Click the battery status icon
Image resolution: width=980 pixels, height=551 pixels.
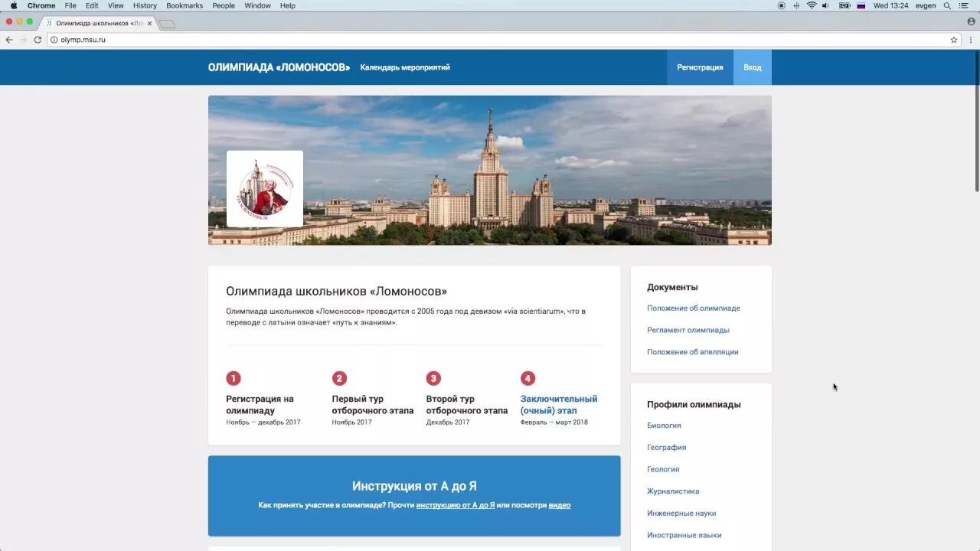point(844,5)
